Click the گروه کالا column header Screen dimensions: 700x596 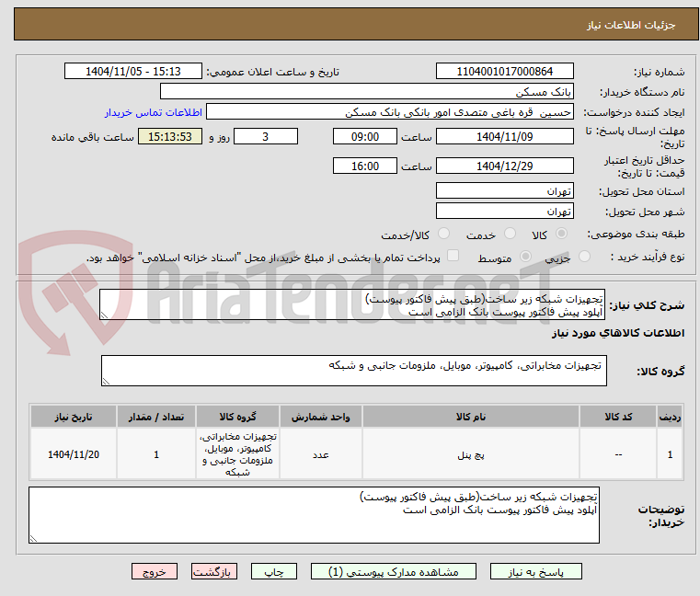click(237, 417)
